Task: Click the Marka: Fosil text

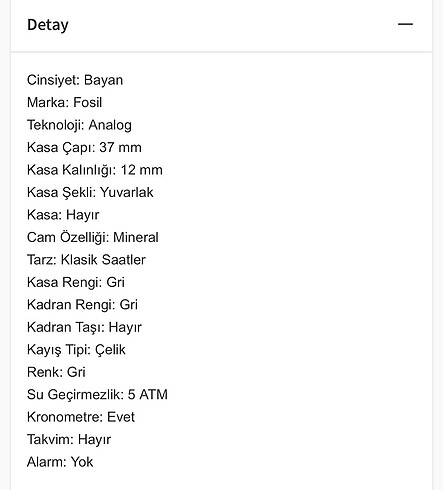Action: [x=64, y=103]
